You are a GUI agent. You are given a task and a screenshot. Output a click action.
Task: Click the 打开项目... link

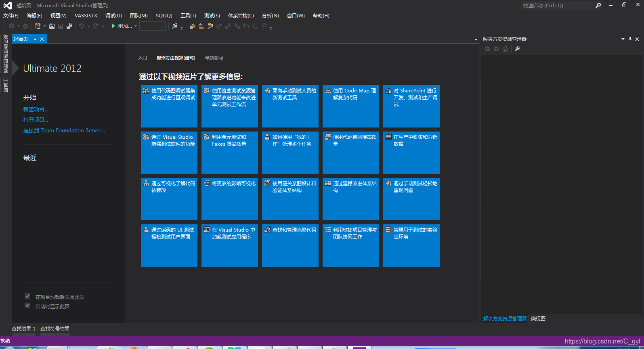pos(36,120)
